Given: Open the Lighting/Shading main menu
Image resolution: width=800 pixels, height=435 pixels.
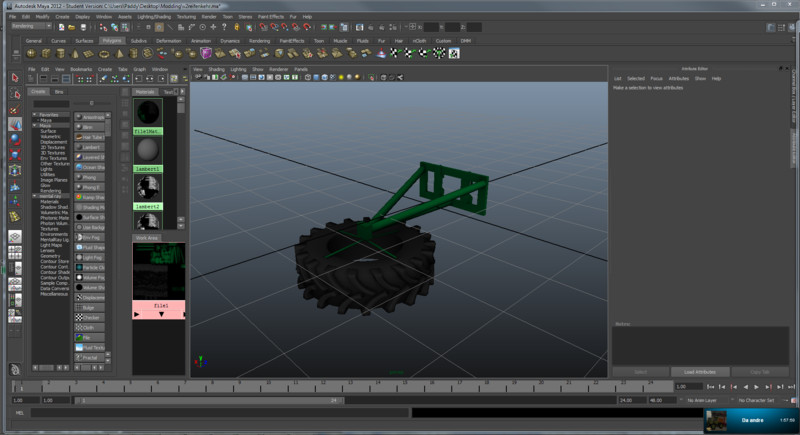Looking at the screenshot, I should [x=154, y=17].
